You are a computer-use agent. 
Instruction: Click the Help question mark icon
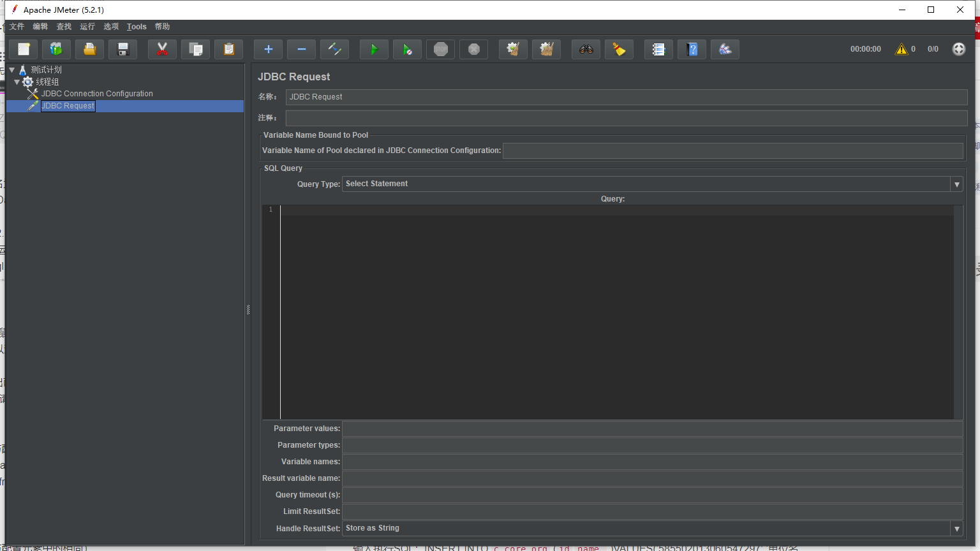tap(692, 49)
